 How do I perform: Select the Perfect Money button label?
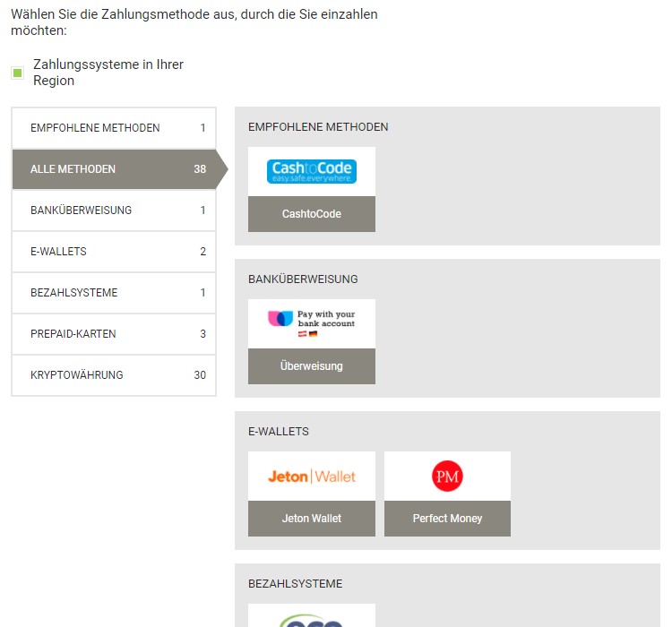(x=447, y=518)
